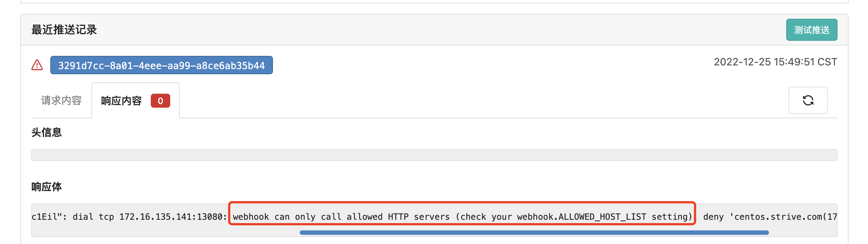Image resolution: width=868 pixels, height=244 pixels.
Task: Click the refresh delivery icon button
Action: (x=808, y=100)
